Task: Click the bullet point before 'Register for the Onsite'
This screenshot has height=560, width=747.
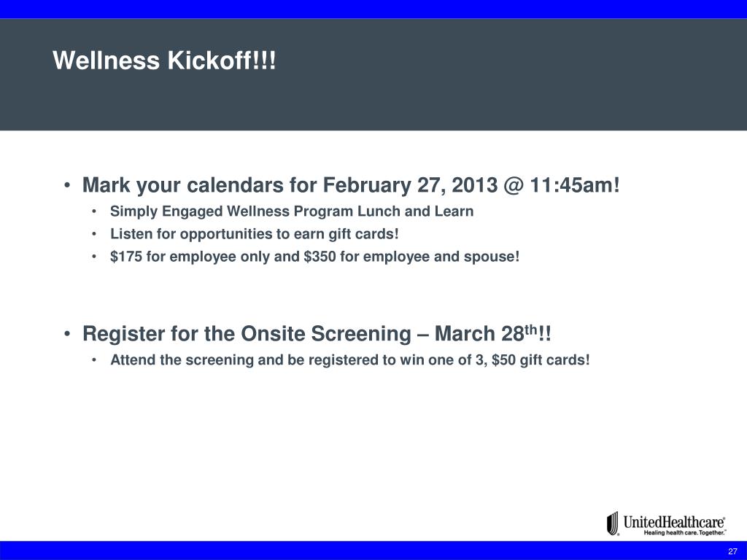Action: (x=68, y=334)
